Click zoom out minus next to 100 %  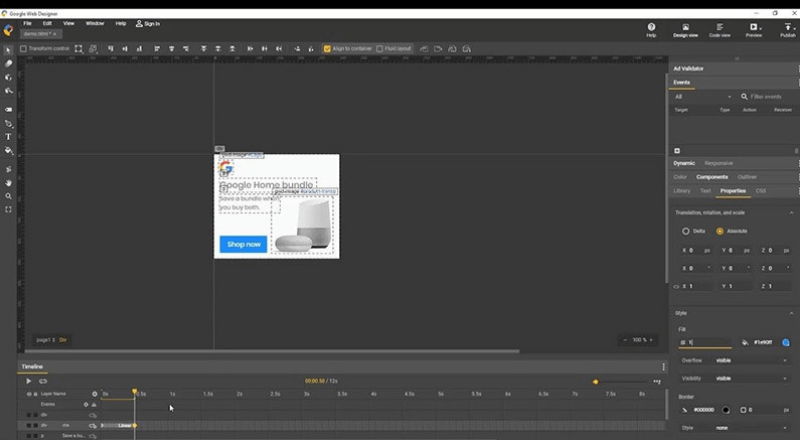click(625, 340)
